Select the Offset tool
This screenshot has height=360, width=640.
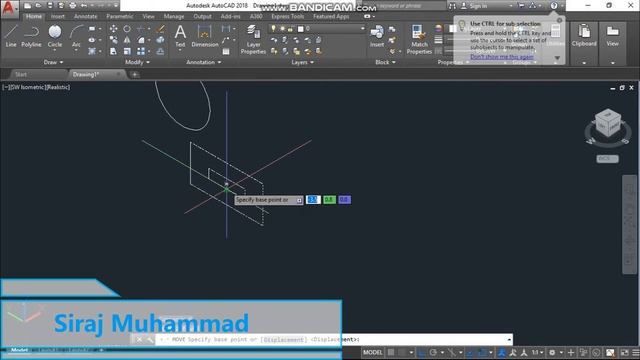click(x=160, y=51)
